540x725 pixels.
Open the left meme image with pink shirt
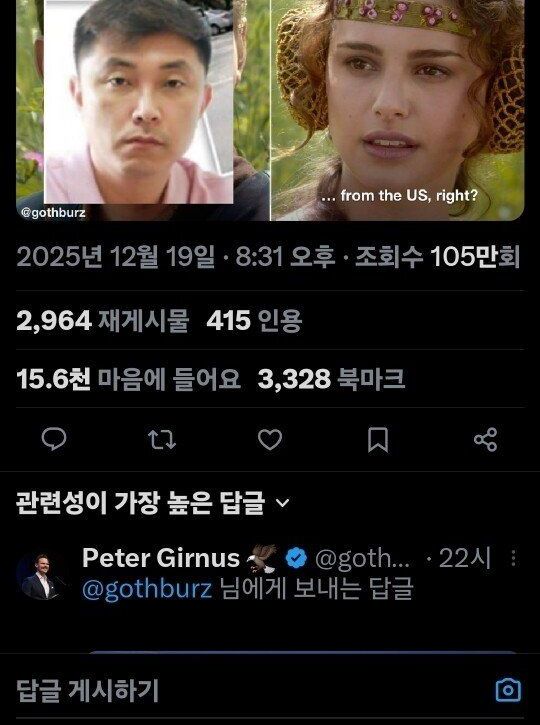click(143, 110)
